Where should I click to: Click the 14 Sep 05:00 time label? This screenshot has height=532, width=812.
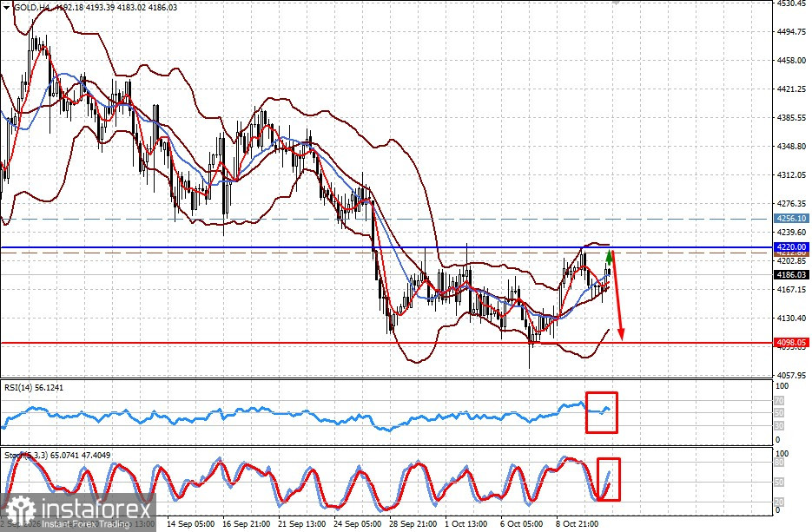tap(190, 523)
